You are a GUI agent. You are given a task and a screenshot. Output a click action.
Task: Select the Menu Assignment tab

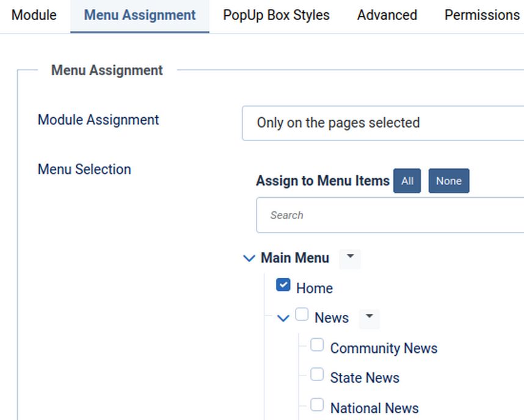click(140, 15)
